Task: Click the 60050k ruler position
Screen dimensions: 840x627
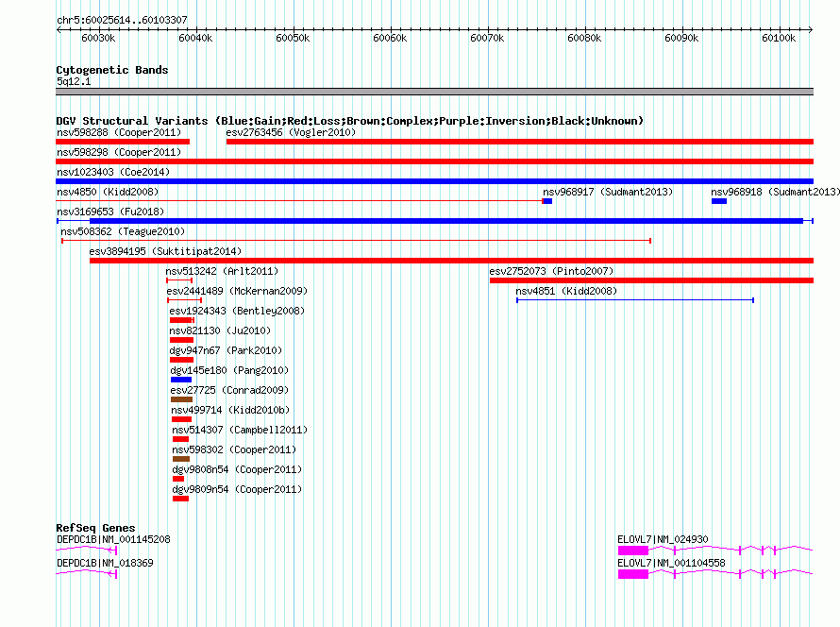Action: coord(293,38)
